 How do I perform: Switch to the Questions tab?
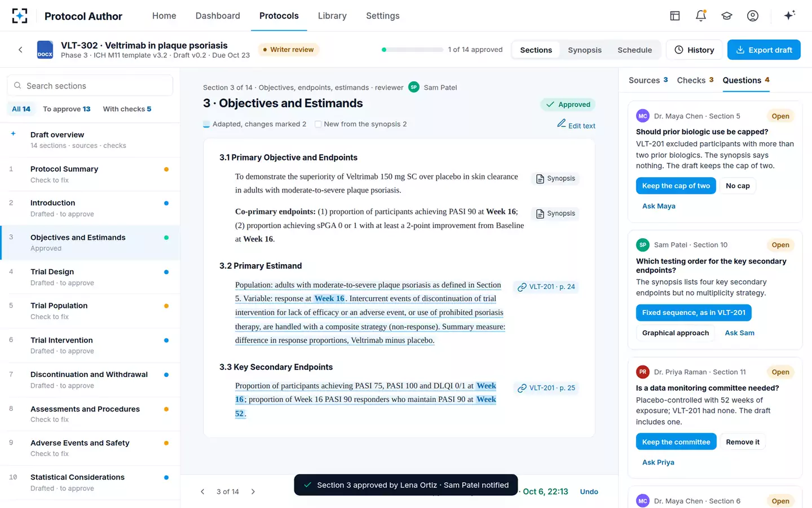(x=746, y=80)
